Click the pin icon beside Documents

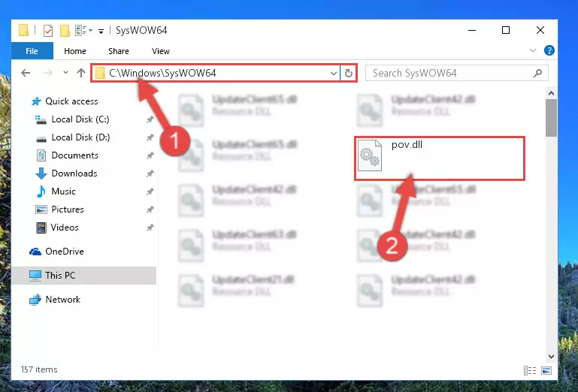pyautogui.click(x=150, y=155)
